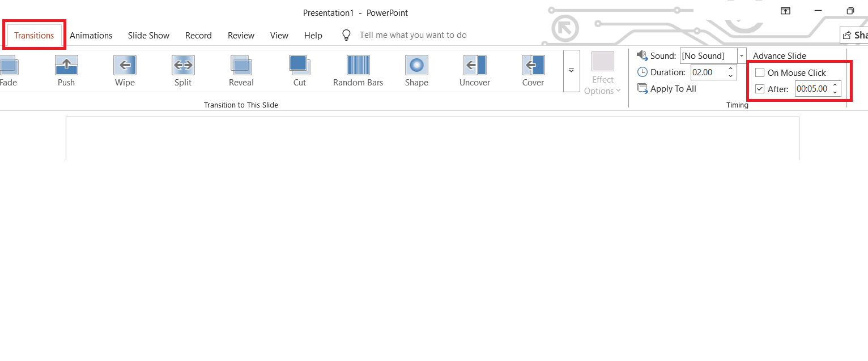The width and height of the screenshot is (868, 361).
Task: Click the Share button
Action: point(856,35)
